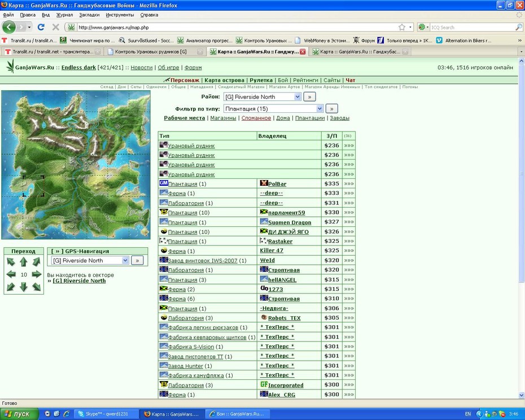
Task: Click the browser stop loading icon
Action: click(x=55, y=27)
